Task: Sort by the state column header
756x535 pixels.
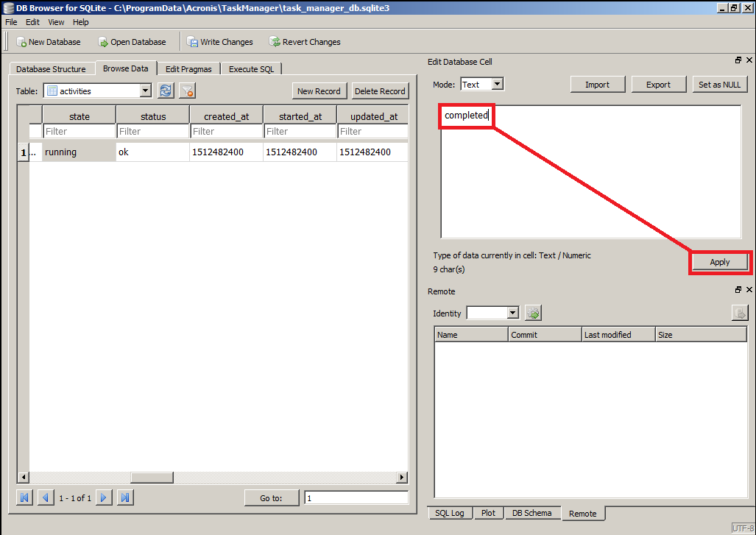Action: 80,116
